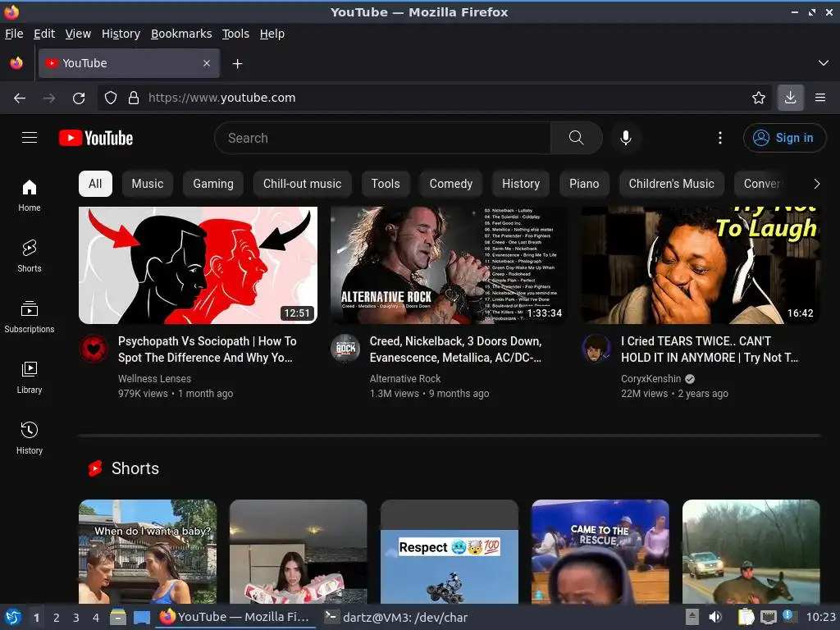The width and height of the screenshot is (840, 630).
Task: Open 'Came to the rescue' short
Action: (x=600, y=552)
